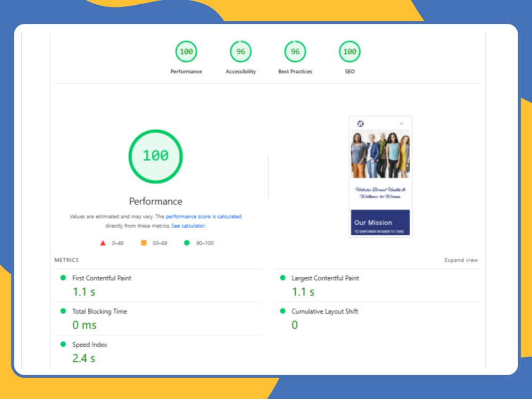Click the green dot beside Speed Index
Image resolution: width=532 pixels, height=399 pixels.
63,344
